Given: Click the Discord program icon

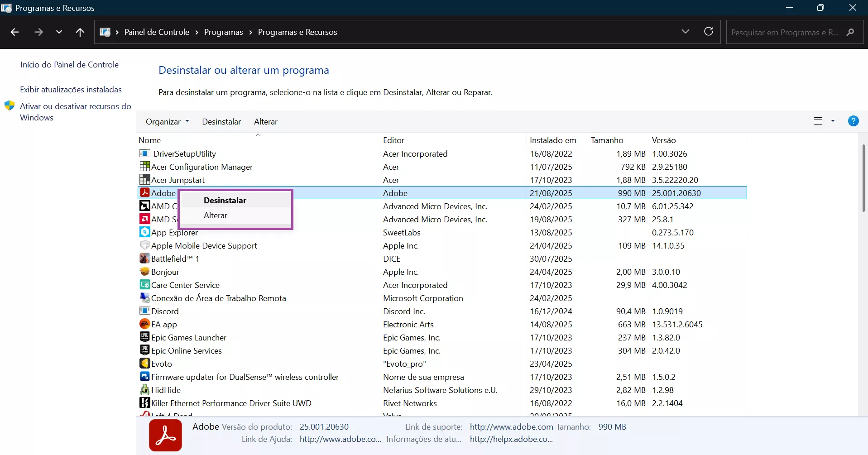Looking at the screenshot, I should tap(144, 311).
